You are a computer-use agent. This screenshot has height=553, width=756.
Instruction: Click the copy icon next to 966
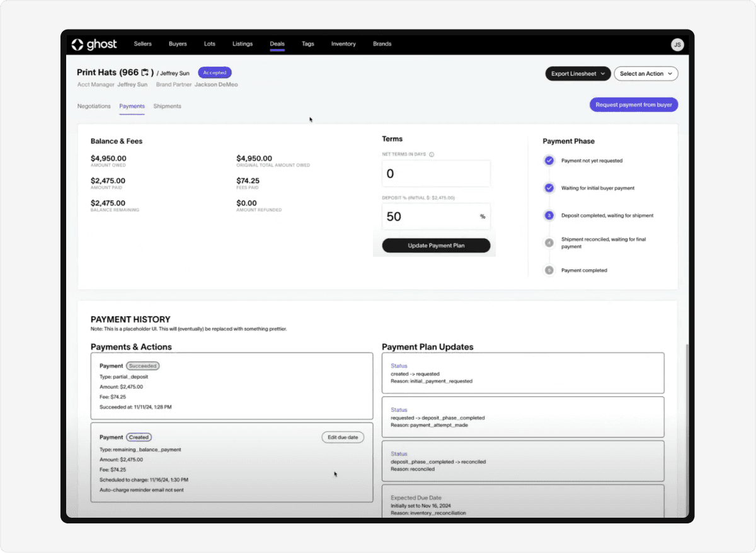point(145,72)
